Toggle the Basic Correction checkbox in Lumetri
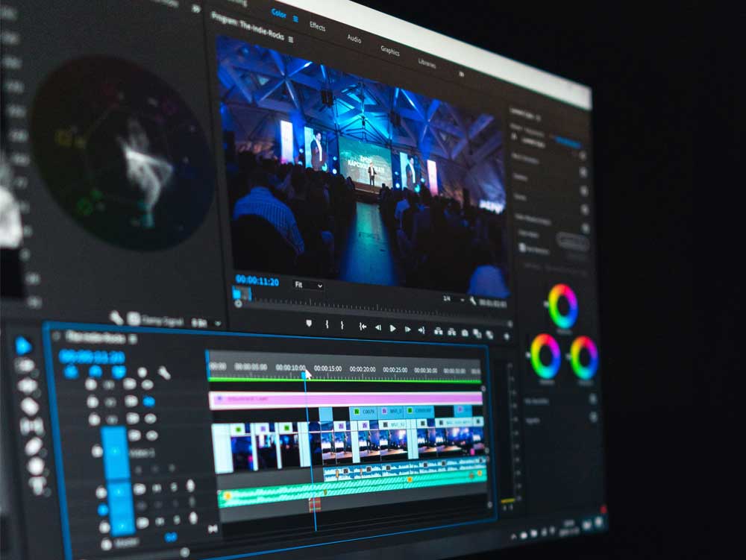Viewport: 746px width, 560px height. pyautogui.click(x=581, y=156)
